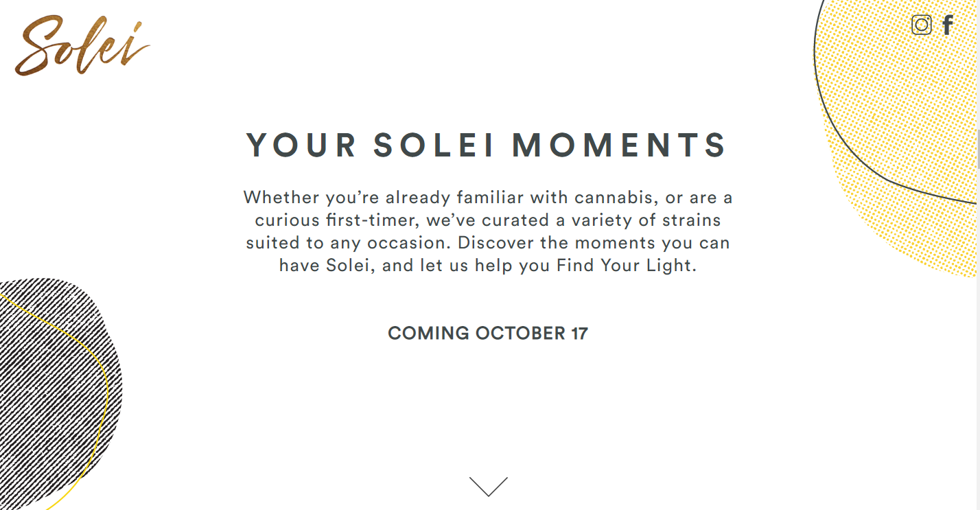Image resolution: width=980 pixels, height=510 pixels.
Task: Click the COMING OCTOBER 17 text
Action: [488, 334]
